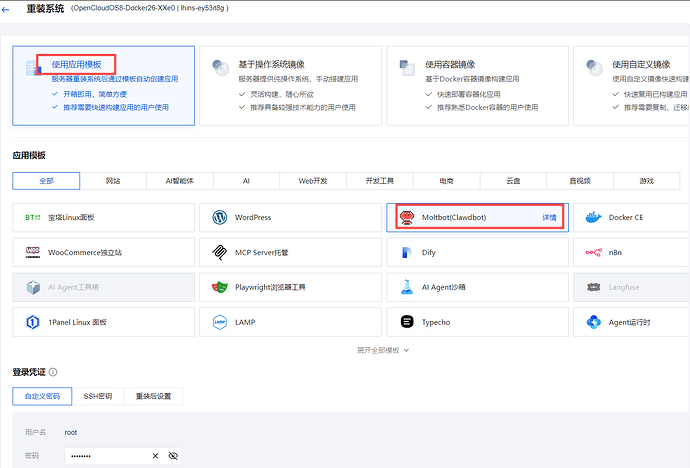Select the MCP Server托管 template name
This screenshot has width=690, height=468.
pyautogui.click(x=261, y=252)
